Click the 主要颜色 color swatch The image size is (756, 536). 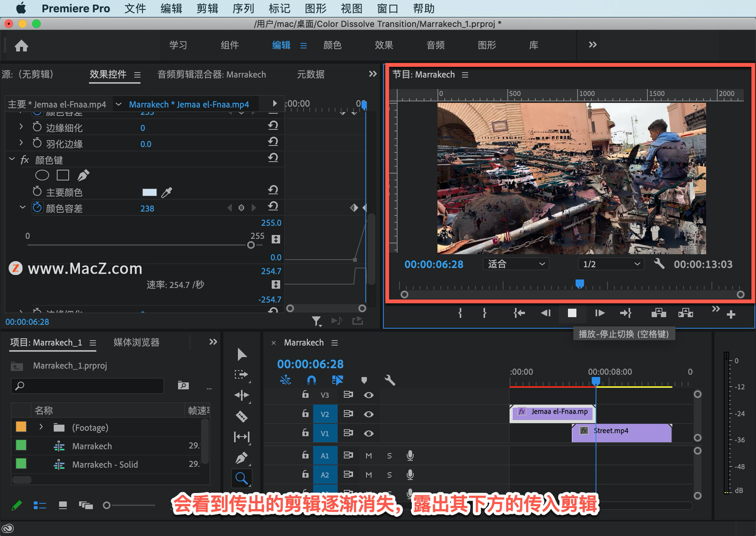pyautogui.click(x=149, y=192)
